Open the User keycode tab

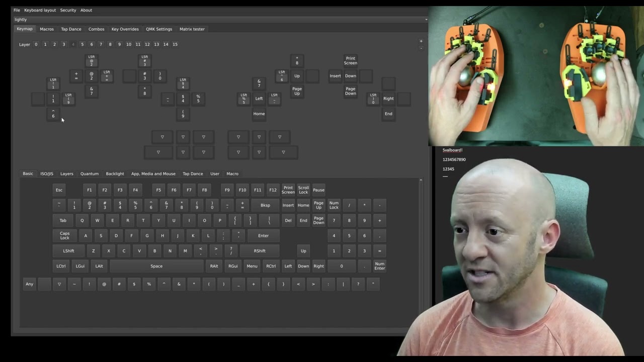click(x=215, y=174)
